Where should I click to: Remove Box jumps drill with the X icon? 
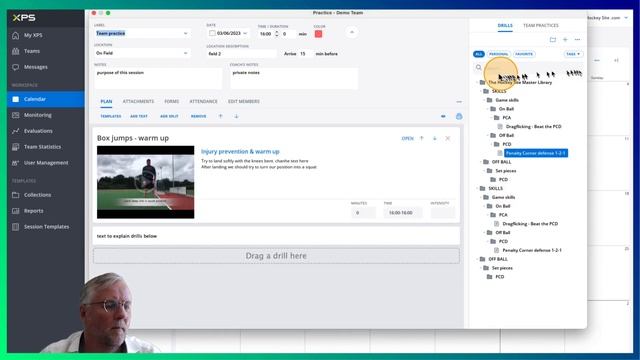pyautogui.click(x=448, y=138)
